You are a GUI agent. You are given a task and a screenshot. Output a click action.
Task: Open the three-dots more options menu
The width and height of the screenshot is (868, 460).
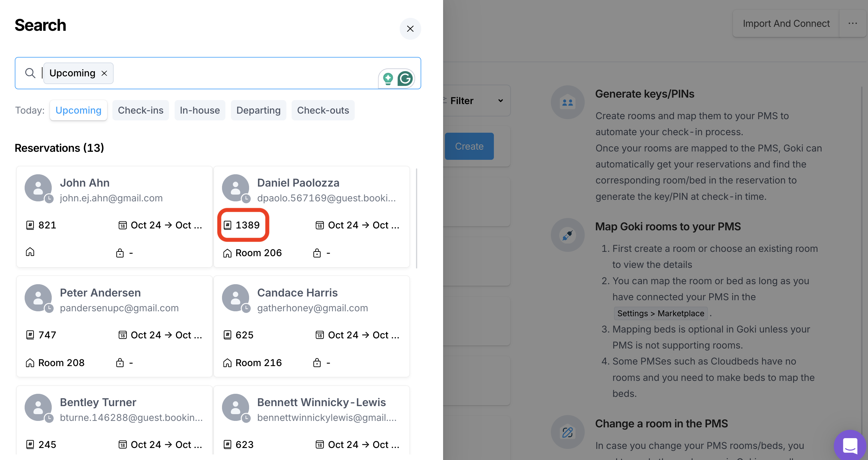pos(853,23)
